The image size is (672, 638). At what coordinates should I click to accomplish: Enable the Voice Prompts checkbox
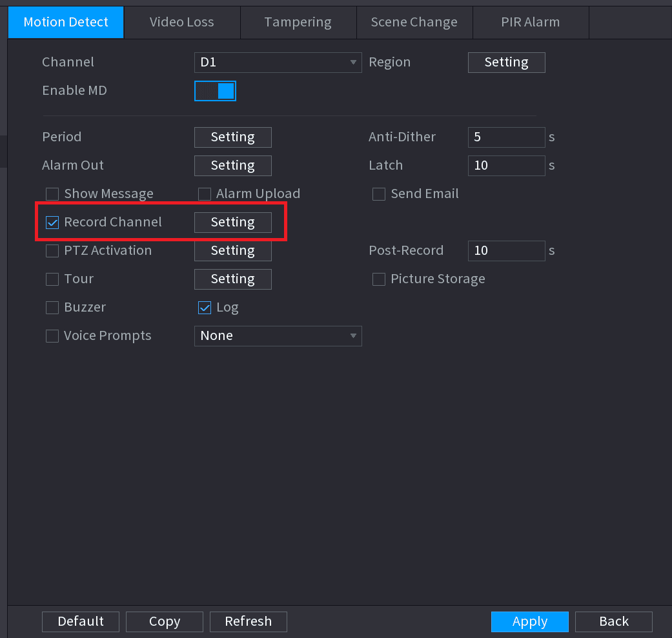[52, 335]
